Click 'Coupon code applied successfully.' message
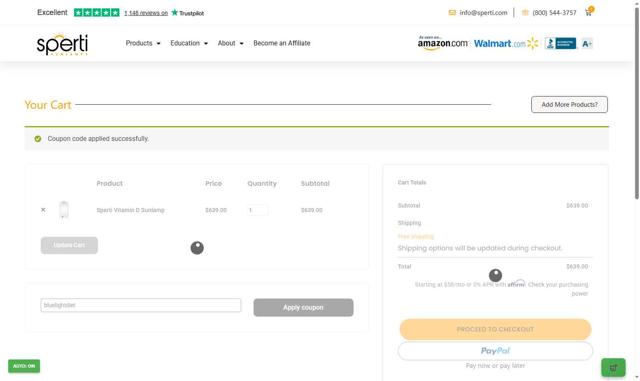The image size is (640, 381). 98,139
